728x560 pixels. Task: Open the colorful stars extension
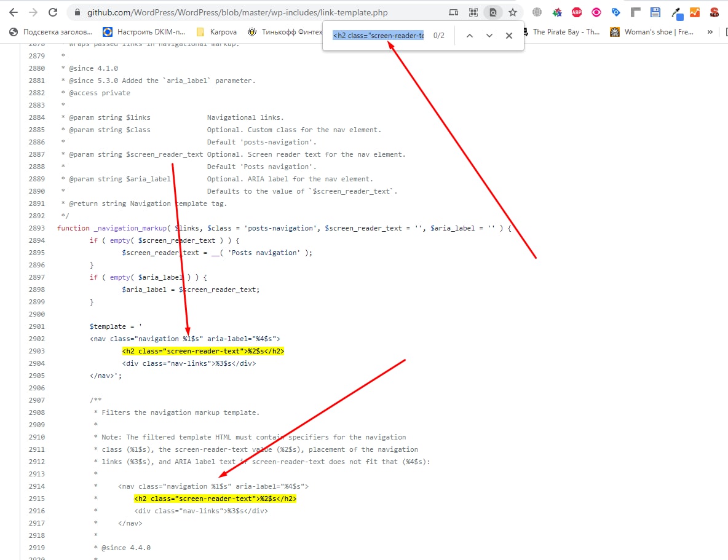coord(556,12)
